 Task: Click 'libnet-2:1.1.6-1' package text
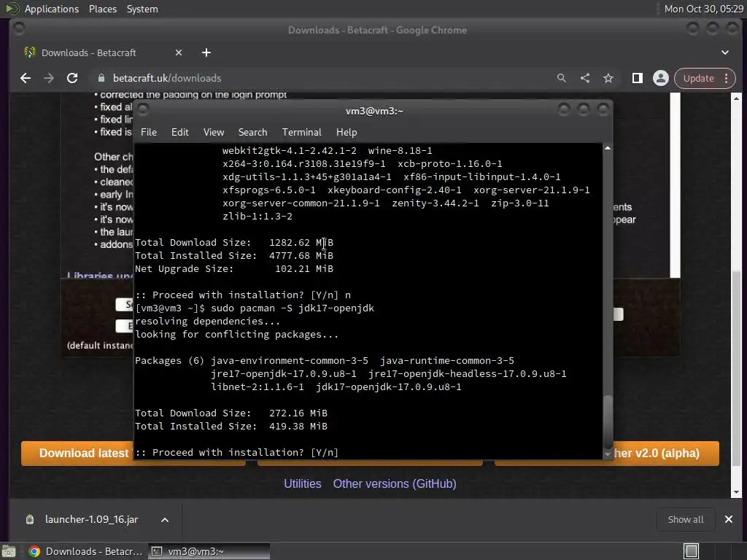coord(258,387)
